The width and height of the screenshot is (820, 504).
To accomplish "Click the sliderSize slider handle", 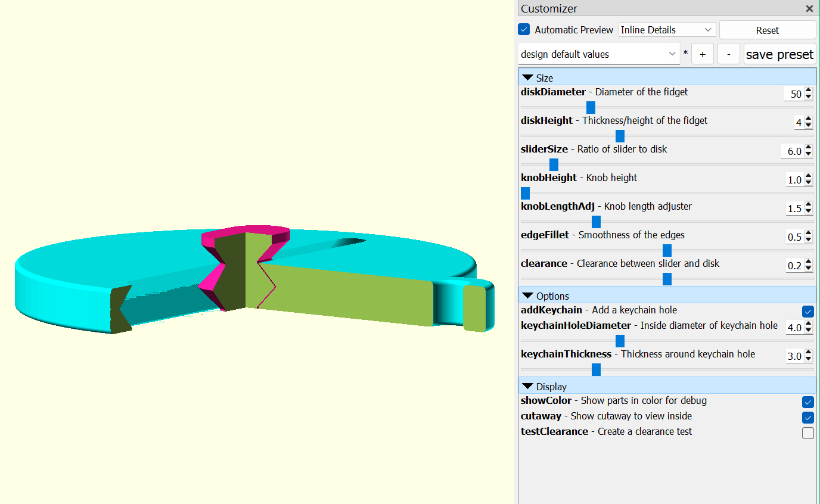I will (554, 164).
